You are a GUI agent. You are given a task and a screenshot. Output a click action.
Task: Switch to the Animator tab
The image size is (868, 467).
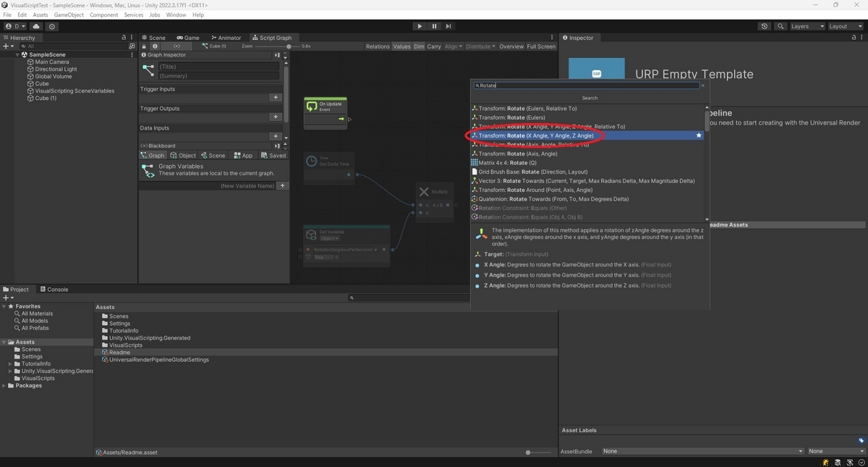tap(226, 38)
